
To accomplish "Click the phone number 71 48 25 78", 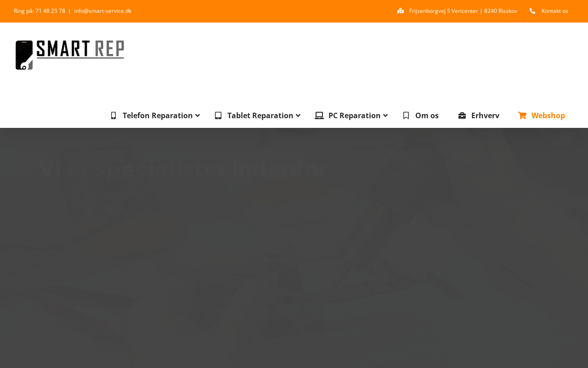I will pyautogui.click(x=50, y=11).
